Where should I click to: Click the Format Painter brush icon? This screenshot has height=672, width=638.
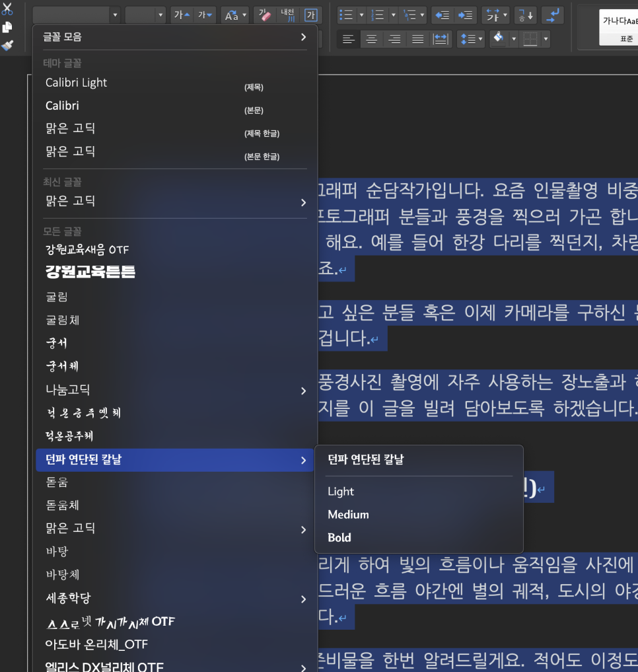[x=7, y=45]
